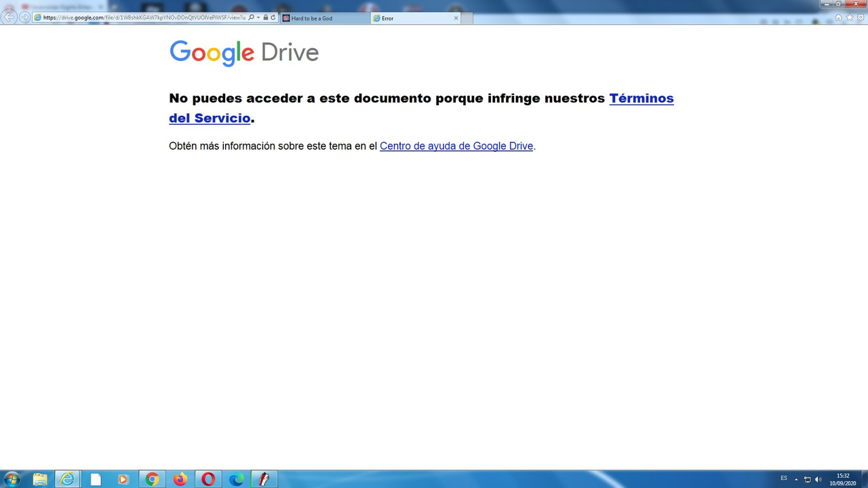This screenshot has height=488, width=868.
Task: Open Windows Explorer from the taskbar
Action: 40,479
